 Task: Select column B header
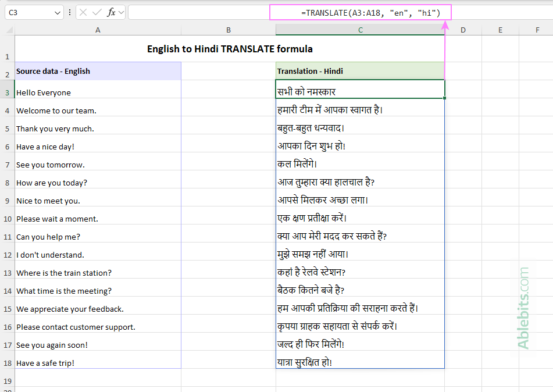click(229, 30)
